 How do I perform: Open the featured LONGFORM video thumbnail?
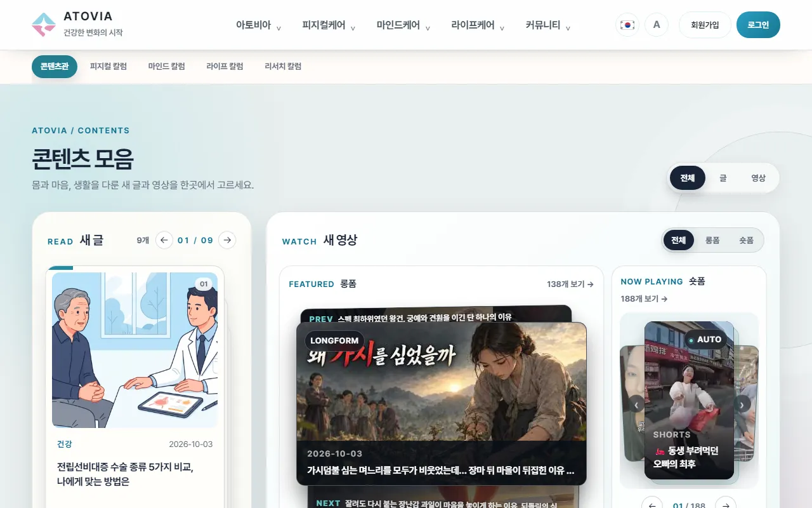click(442, 382)
